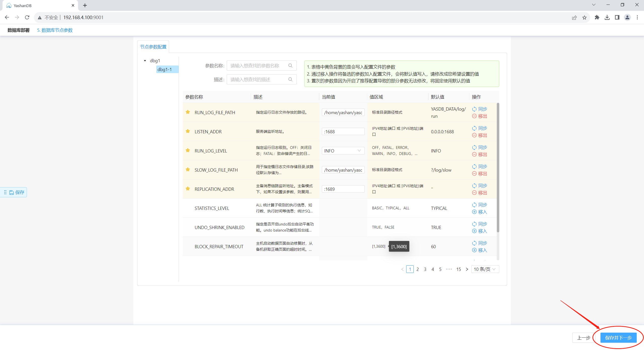Click the 5. 数据库节点参数 step label
Screen dimensions: 644x350
click(x=55, y=30)
